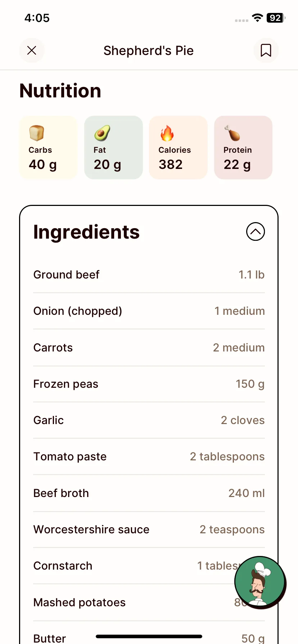Tap the Fat avocado icon
Image resolution: width=298 pixels, height=644 pixels.
[102, 133]
